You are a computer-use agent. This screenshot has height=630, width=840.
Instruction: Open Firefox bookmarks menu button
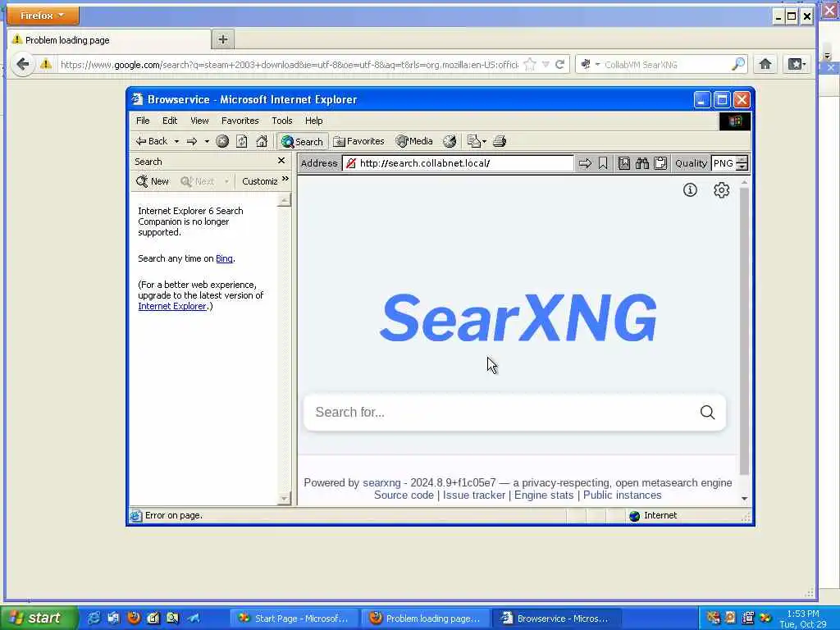pyautogui.click(x=797, y=64)
